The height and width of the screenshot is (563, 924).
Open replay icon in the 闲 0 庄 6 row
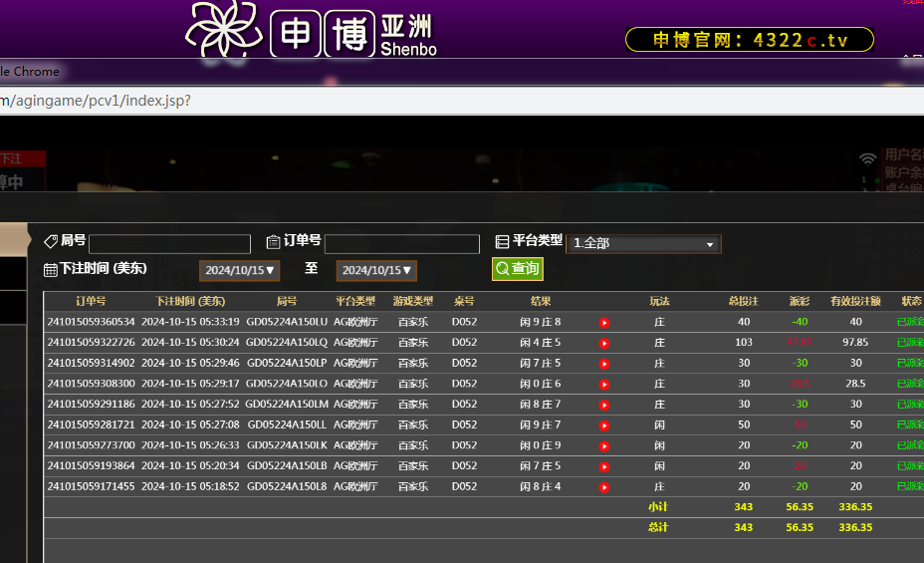603,384
